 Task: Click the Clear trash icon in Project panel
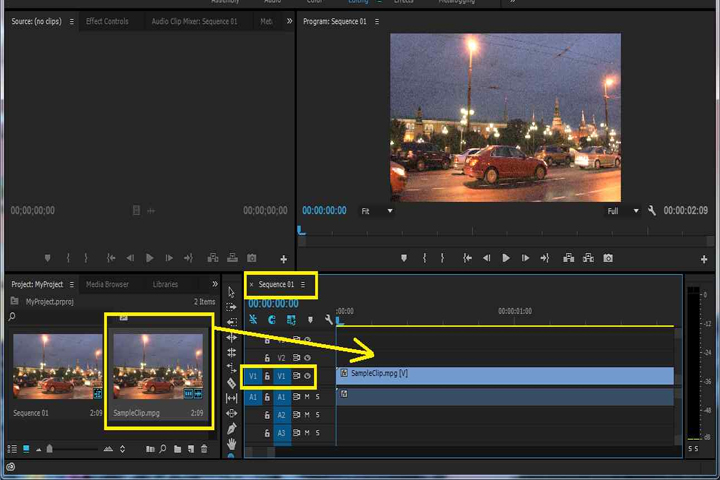coord(204,449)
